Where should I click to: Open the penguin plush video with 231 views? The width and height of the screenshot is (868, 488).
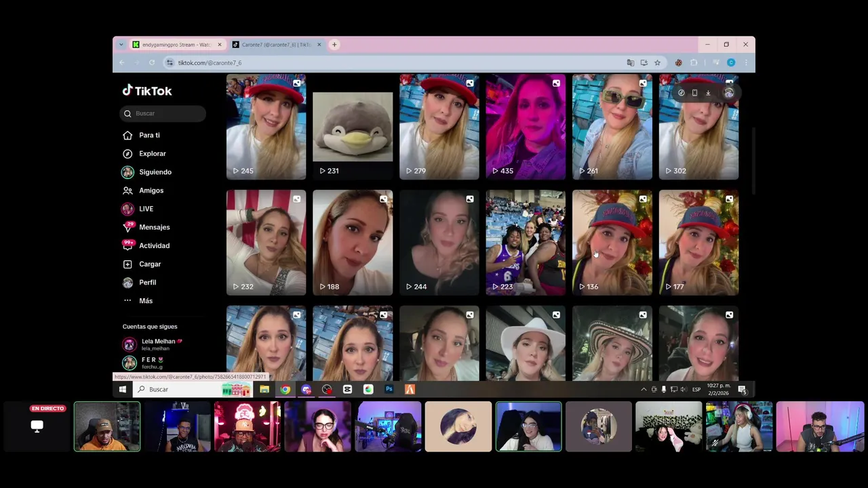pos(353,127)
